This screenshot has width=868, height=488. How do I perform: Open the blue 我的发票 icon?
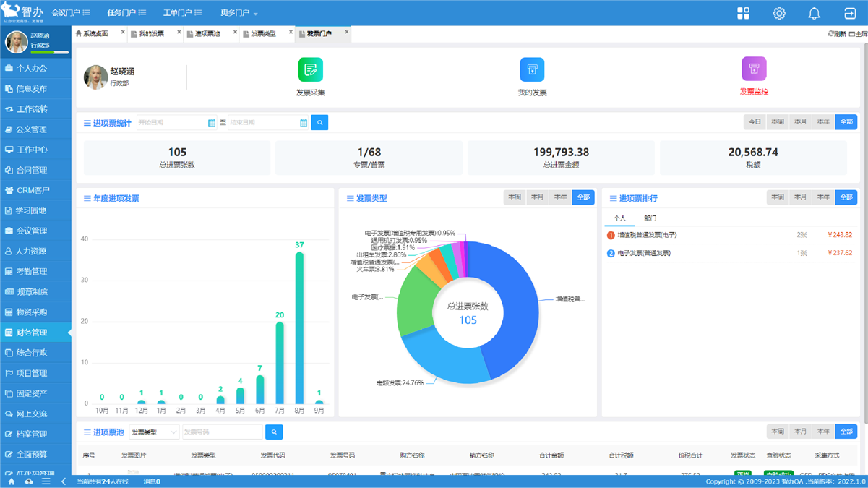[x=532, y=69]
